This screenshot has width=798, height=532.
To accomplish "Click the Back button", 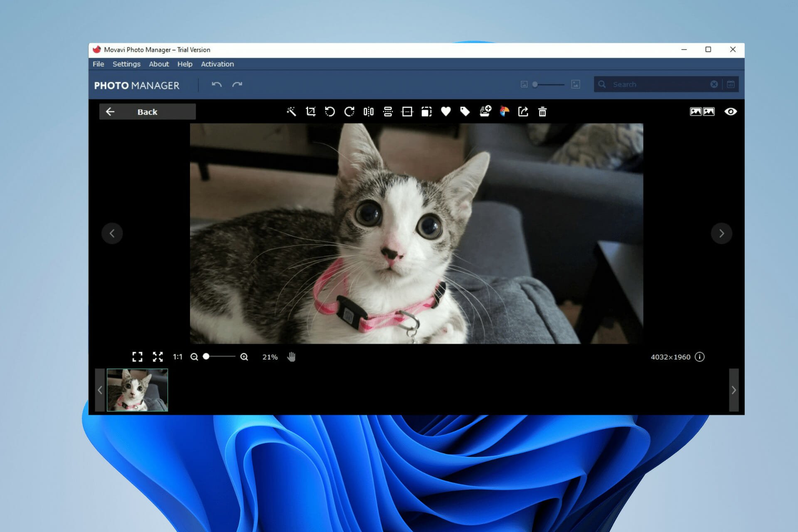I will (x=147, y=111).
